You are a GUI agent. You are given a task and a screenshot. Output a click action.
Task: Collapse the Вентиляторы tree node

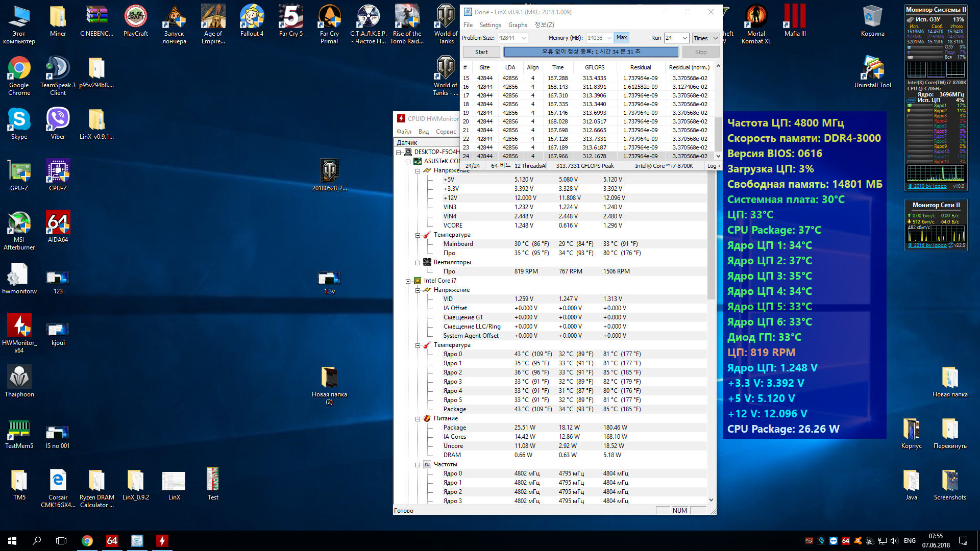tap(418, 262)
